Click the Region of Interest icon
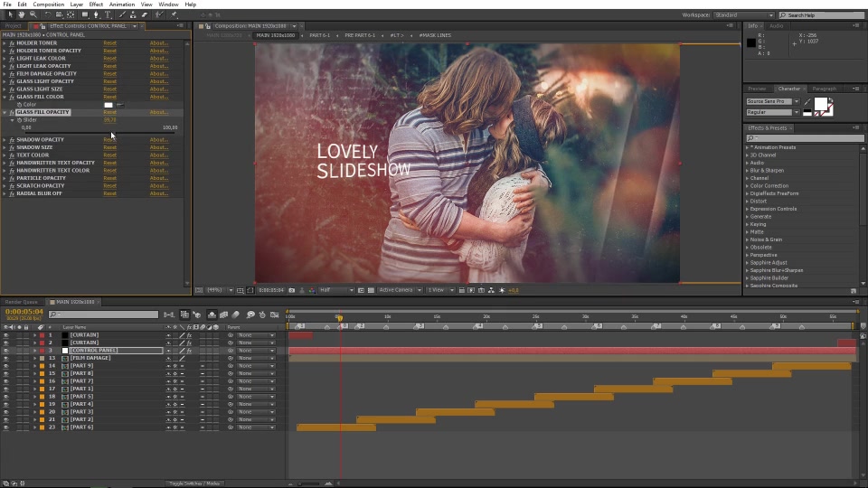868x488 pixels. [x=361, y=290]
